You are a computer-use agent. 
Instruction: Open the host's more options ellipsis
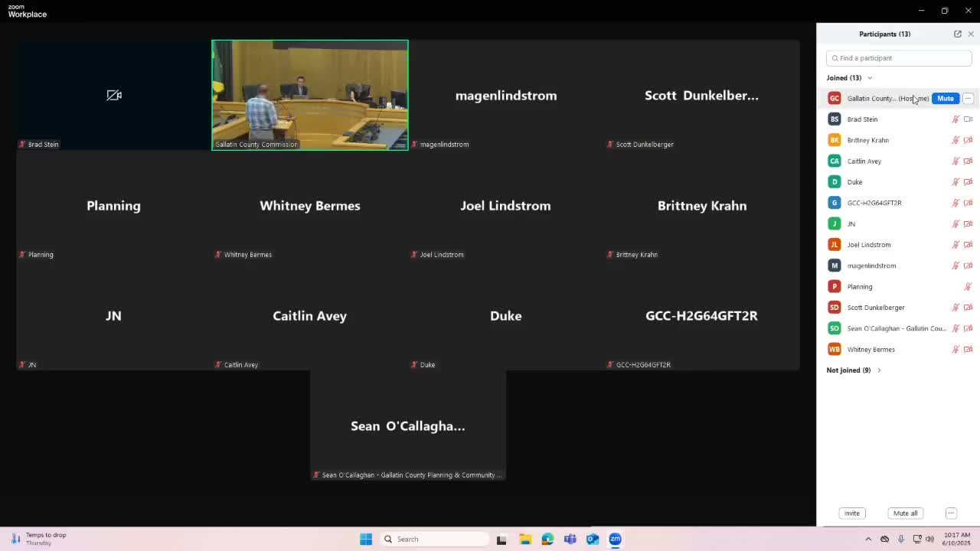point(968,99)
